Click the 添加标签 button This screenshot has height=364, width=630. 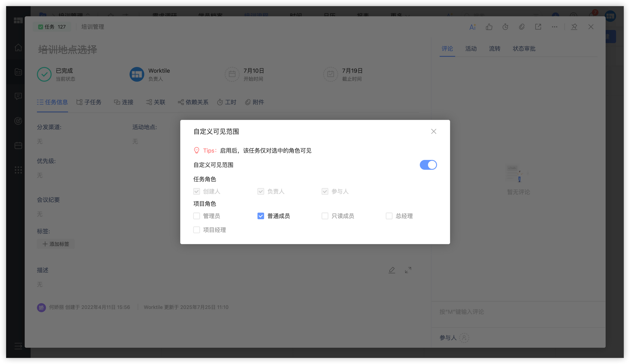pyautogui.click(x=56, y=244)
